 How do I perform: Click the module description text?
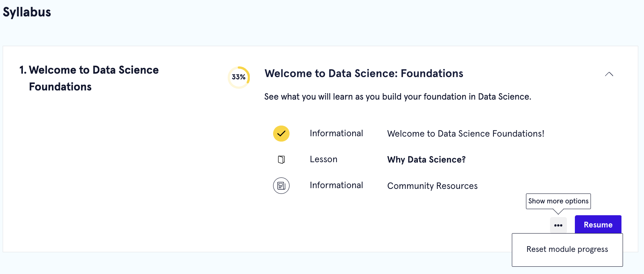tap(398, 97)
